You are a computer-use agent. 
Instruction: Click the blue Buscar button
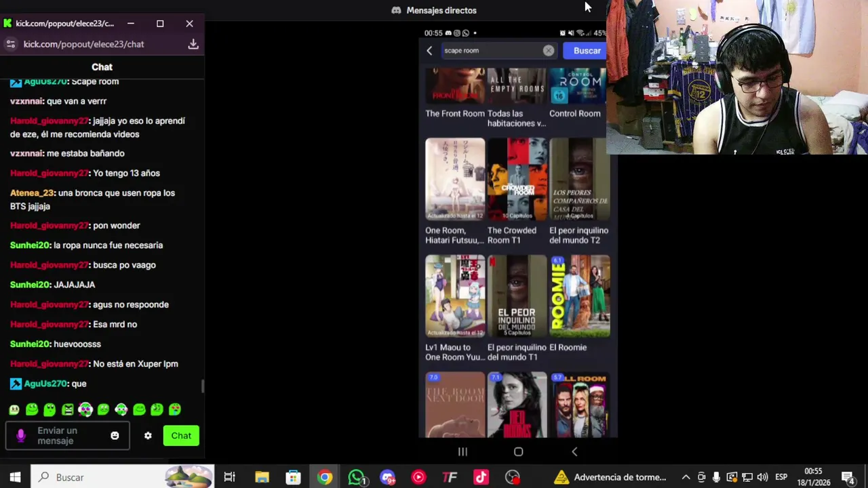point(587,51)
